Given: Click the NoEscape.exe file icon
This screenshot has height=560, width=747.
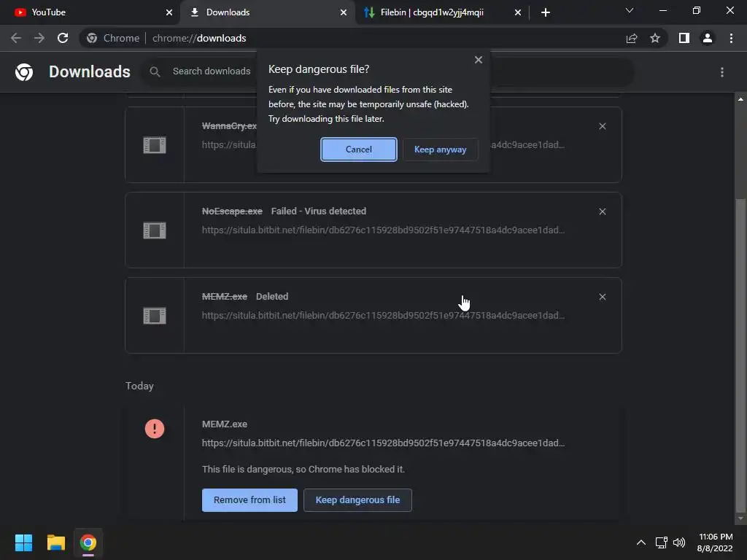Looking at the screenshot, I should click(x=155, y=230).
